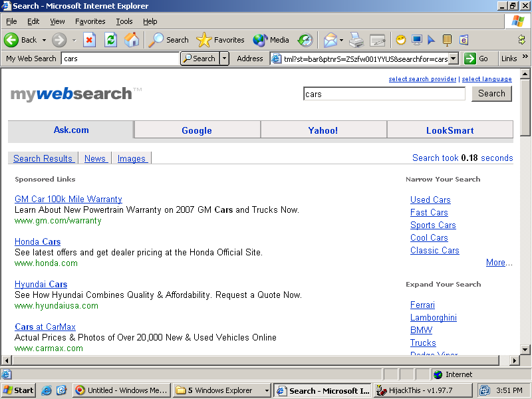Select the Search Results tab
532x399 pixels.
(x=43, y=158)
